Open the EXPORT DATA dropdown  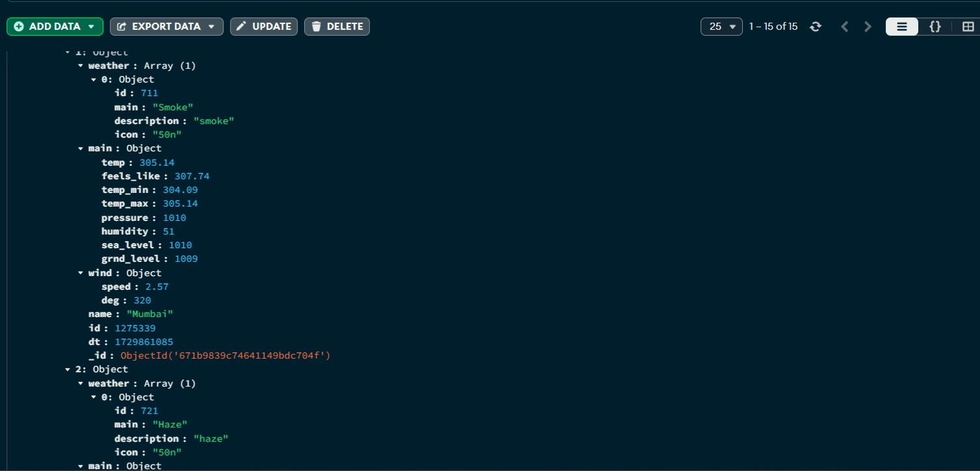[166, 27]
